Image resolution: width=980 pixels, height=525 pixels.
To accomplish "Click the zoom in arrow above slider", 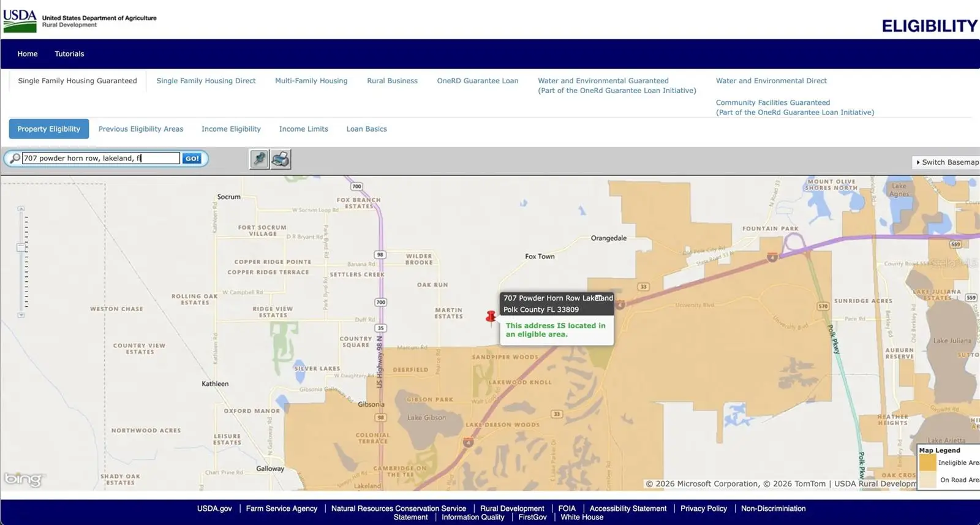I will pos(21,209).
